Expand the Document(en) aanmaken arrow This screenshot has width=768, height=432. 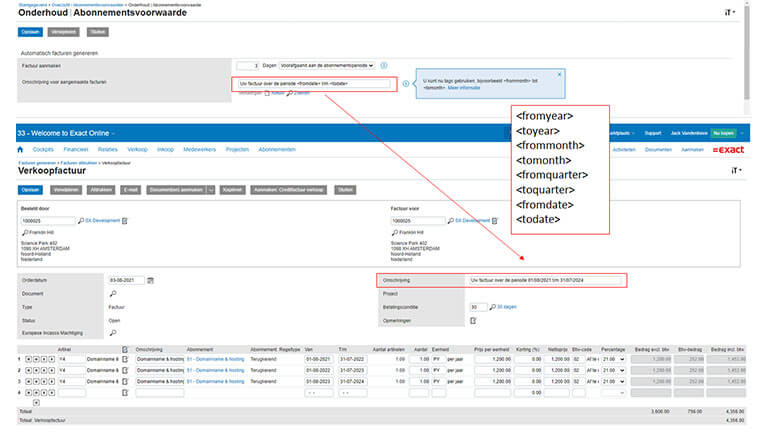211,190
